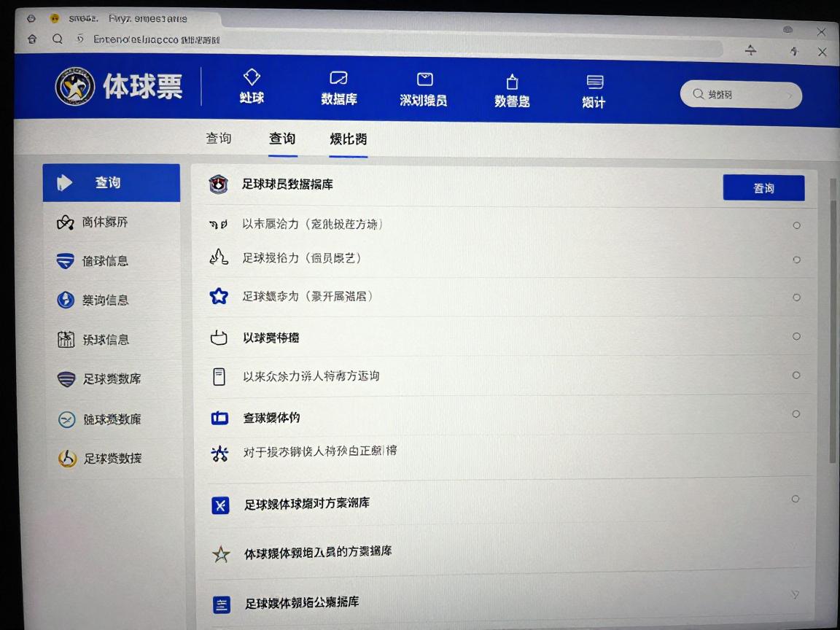840x630 pixels.
Task: Click the arrow inside the search box
Action: click(788, 96)
